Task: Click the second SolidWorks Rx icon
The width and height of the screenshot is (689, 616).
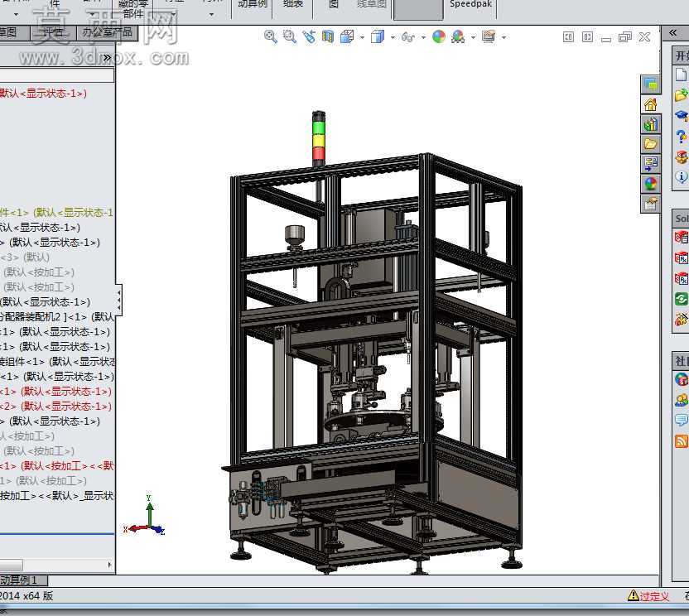Action: [x=681, y=278]
